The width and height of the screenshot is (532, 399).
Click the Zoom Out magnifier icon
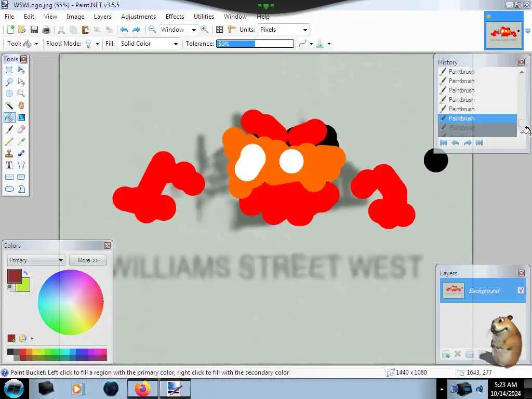pyautogui.click(x=152, y=30)
